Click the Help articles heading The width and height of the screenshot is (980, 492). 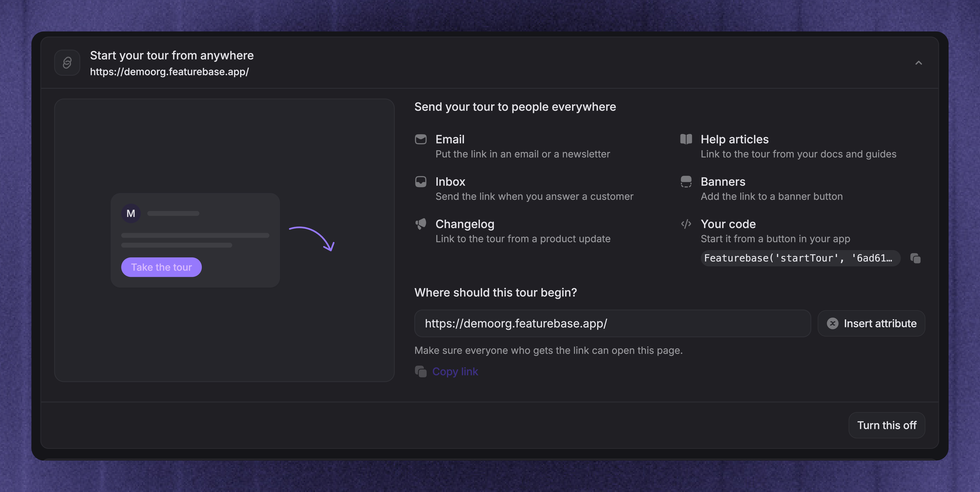pyautogui.click(x=734, y=139)
